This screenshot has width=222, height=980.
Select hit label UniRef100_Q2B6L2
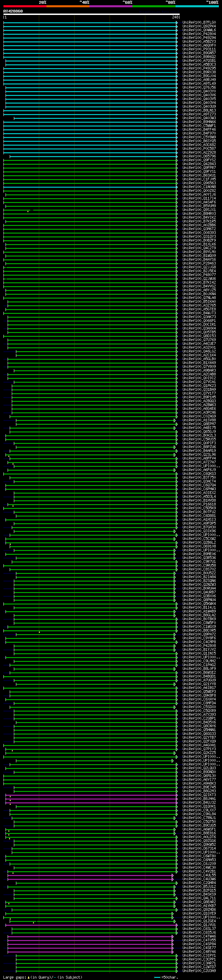pos(199,543)
